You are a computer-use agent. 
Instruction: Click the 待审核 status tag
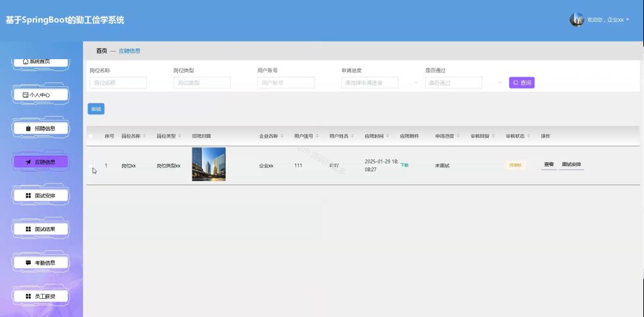(x=515, y=165)
